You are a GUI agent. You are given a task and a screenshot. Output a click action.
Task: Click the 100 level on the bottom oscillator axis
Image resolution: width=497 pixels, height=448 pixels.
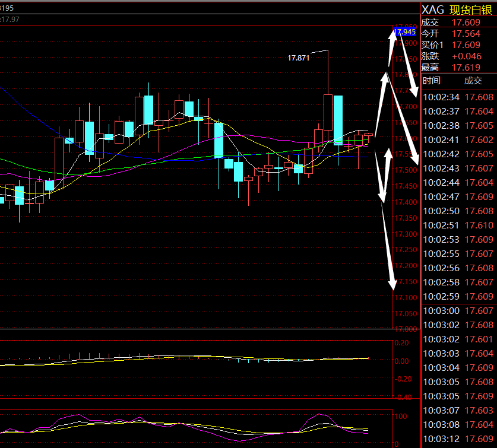click(x=401, y=417)
